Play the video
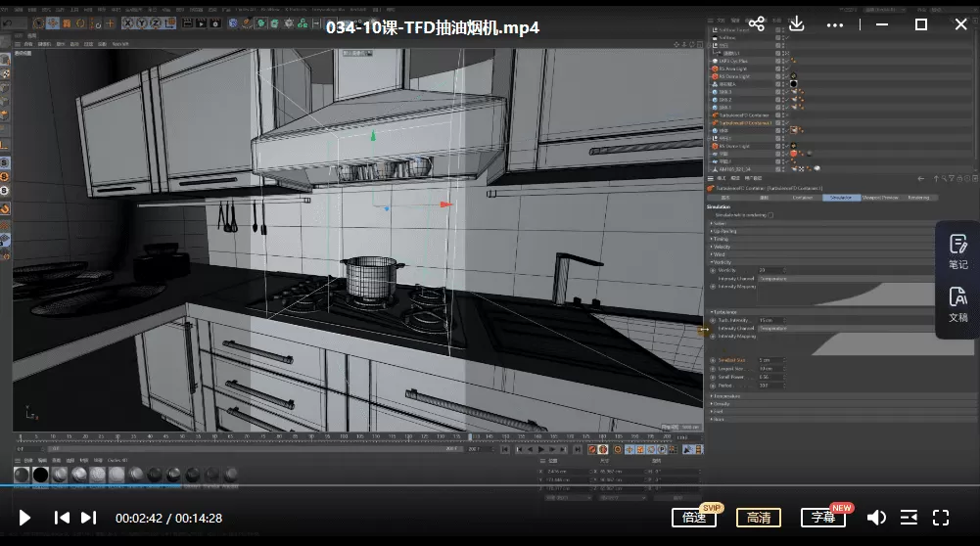The width and height of the screenshot is (980, 546). coord(25,518)
